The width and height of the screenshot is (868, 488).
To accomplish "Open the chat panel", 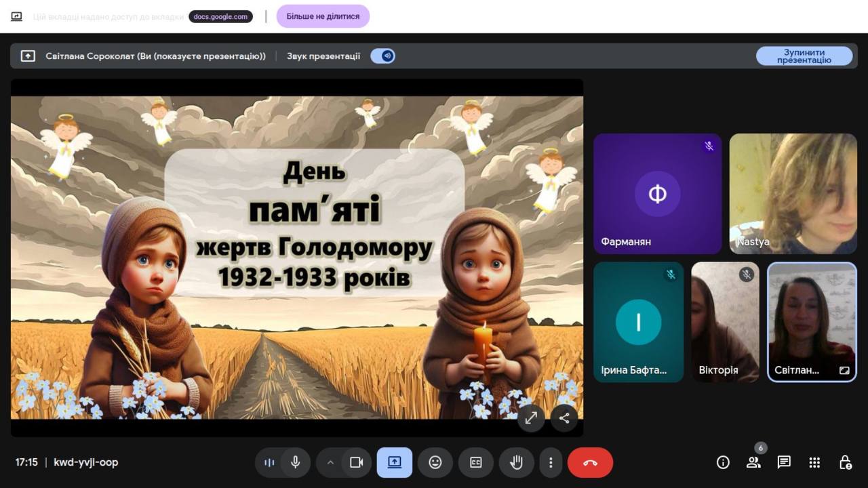I will coord(784,462).
